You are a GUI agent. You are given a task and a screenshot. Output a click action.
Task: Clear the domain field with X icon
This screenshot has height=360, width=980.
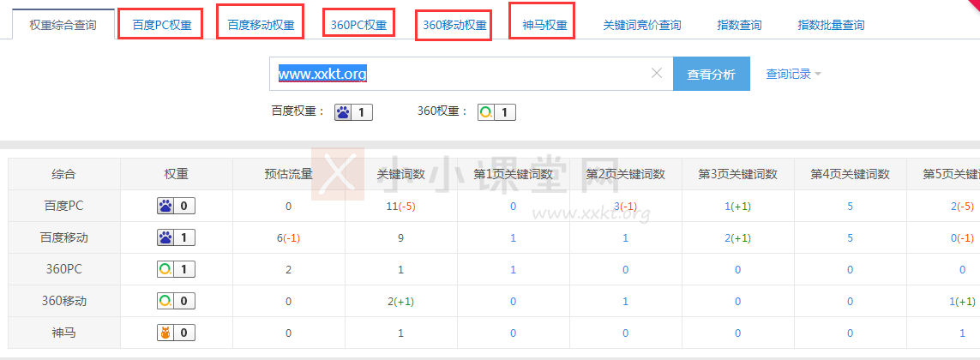(x=656, y=73)
